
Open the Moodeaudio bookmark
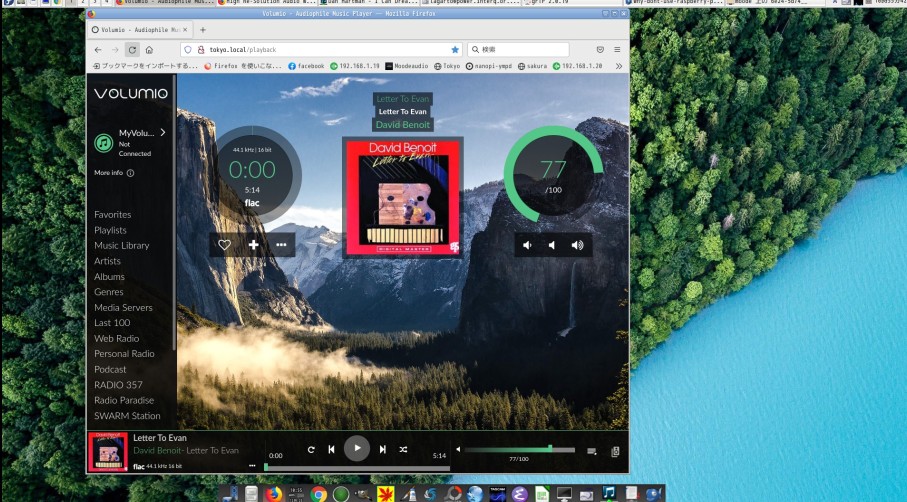407,66
